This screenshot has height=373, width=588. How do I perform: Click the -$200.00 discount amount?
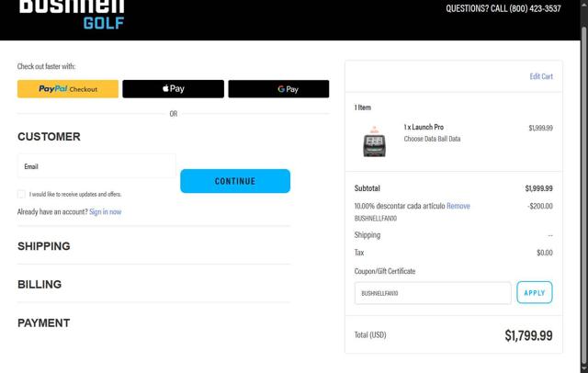(540, 206)
